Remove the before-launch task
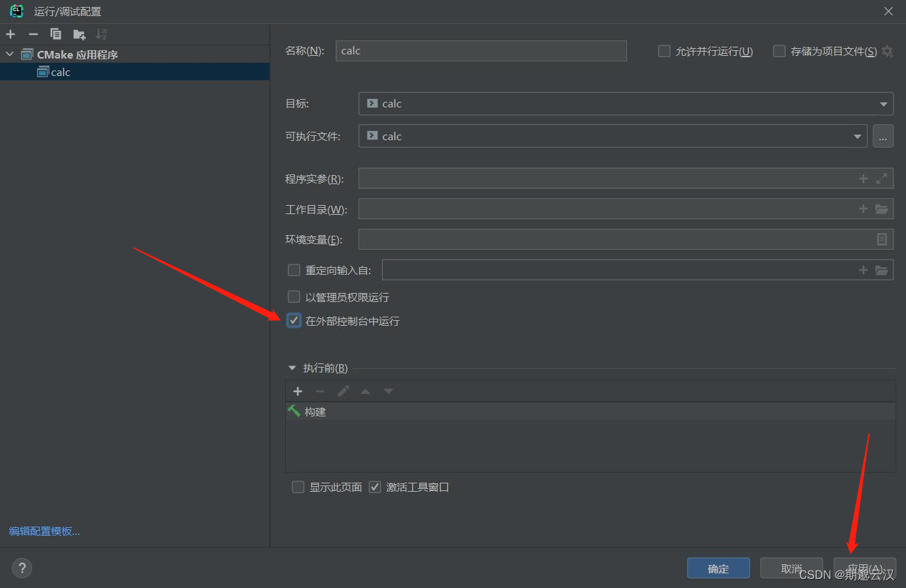The image size is (906, 588). pyautogui.click(x=320, y=391)
